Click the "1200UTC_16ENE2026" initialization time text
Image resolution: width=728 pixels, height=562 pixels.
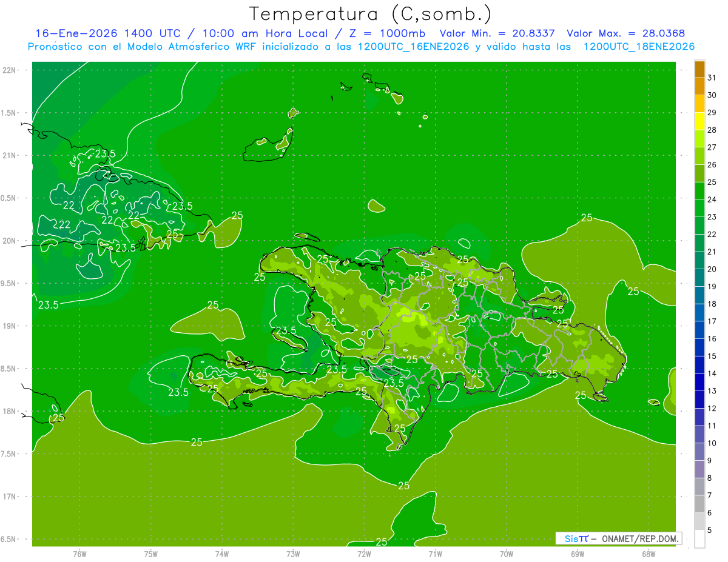click(x=414, y=47)
